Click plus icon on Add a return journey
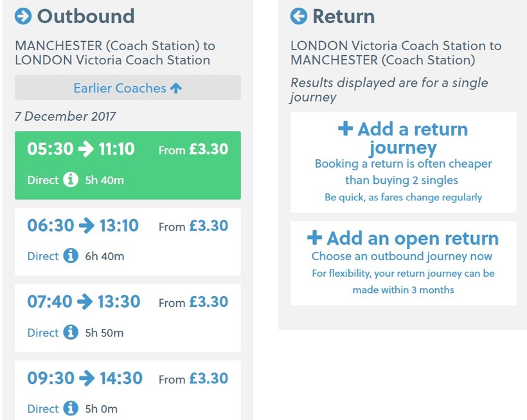The height and width of the screenshot is (420, 527). (345, 128)
